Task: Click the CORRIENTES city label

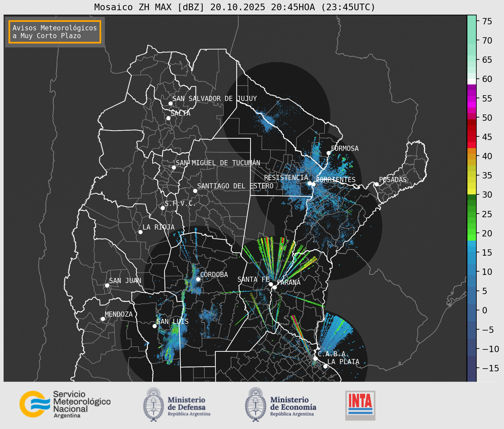Action: pos(336,180)
